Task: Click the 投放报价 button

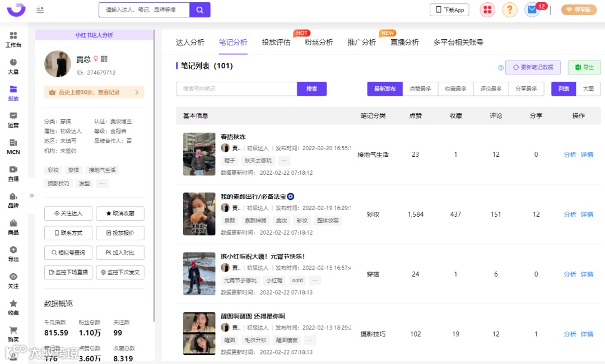Action: 120,233
